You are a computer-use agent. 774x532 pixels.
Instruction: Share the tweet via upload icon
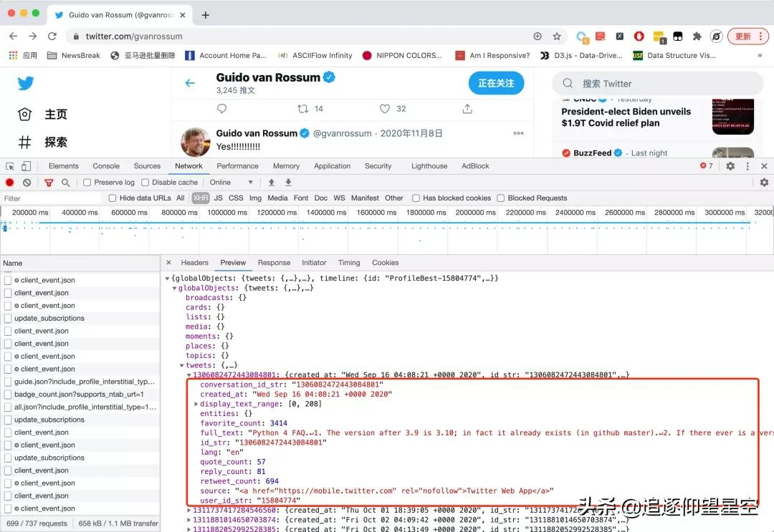[x=467, y=108]
